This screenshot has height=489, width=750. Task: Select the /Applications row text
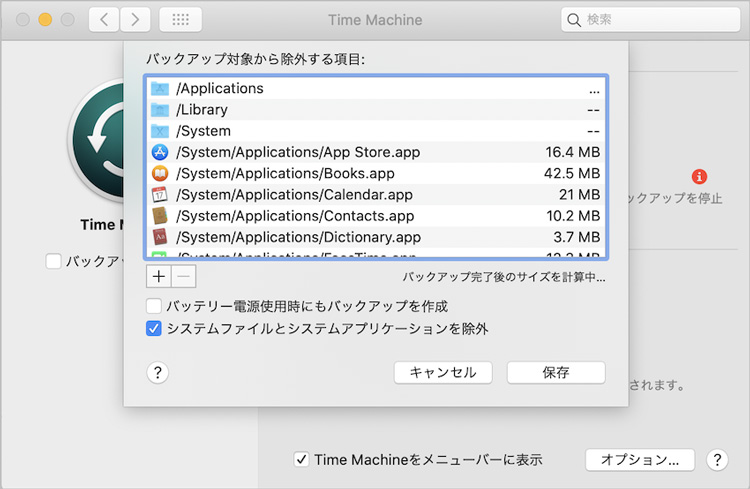pyautogui.click(x=220, y=89)
